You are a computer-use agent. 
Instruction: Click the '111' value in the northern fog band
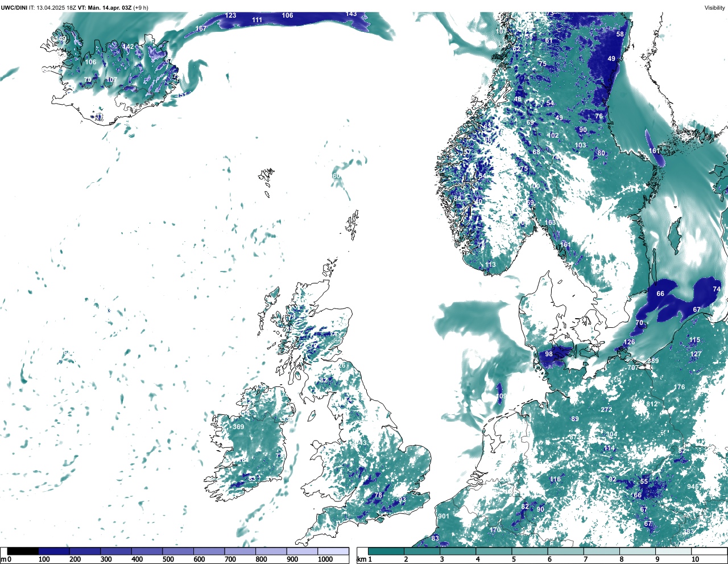tap(257, 20)
